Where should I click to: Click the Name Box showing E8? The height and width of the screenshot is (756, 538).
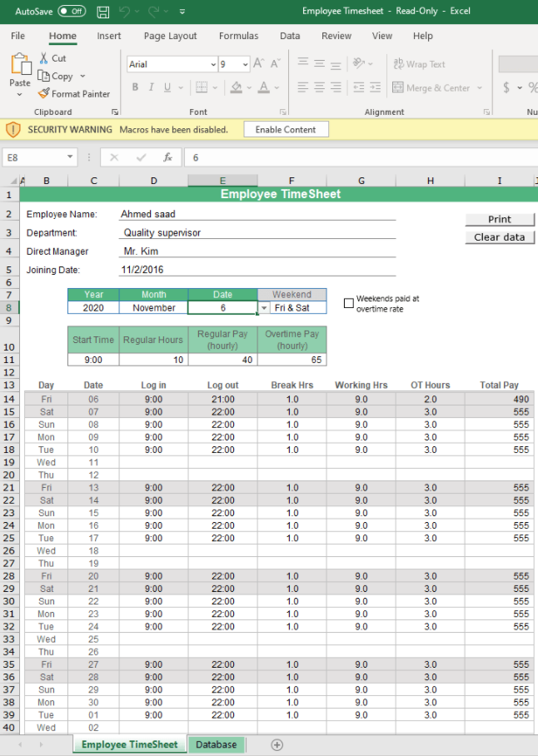coord(33,157)
